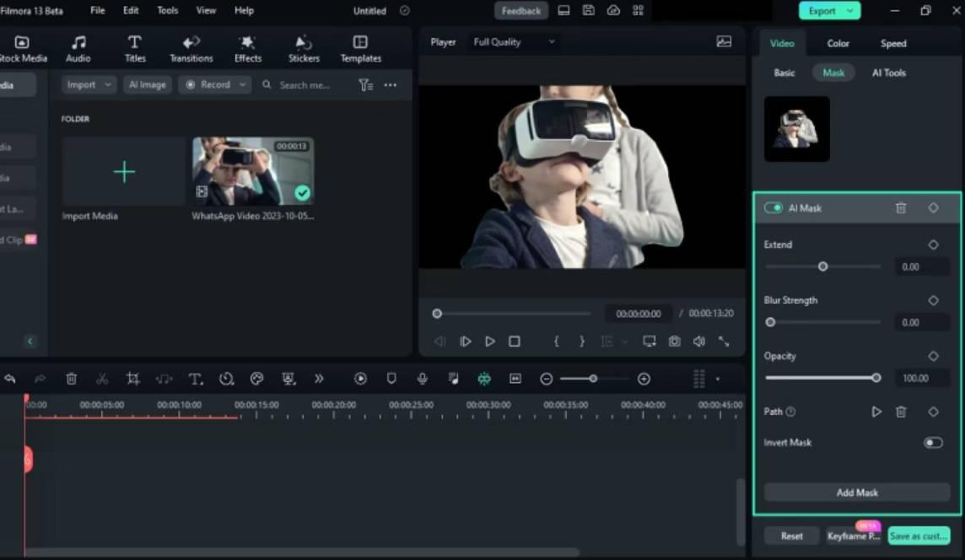Click the Feedback button
The image size is (965, 560).
[x=520, y=10]
